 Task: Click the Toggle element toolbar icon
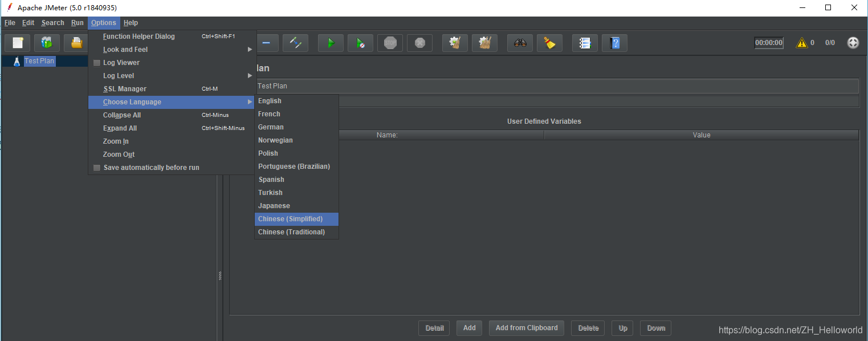pos(295,43)
